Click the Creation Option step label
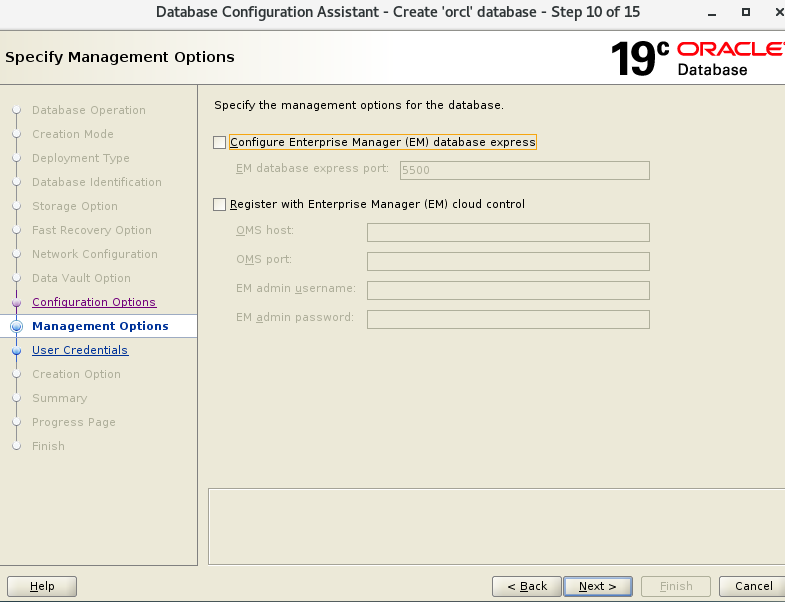Viewport: 785px width, 602px height. pos(76,374)
